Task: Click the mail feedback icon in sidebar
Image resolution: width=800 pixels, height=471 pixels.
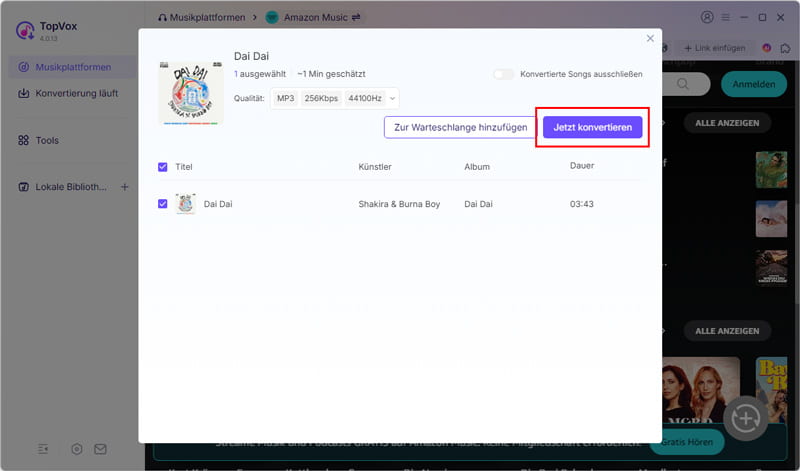Action: coord(101,449)
